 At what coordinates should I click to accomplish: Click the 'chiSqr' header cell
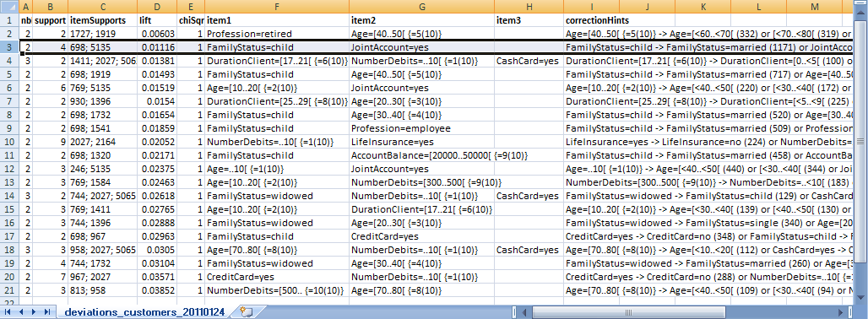click(x=192, y=20)
